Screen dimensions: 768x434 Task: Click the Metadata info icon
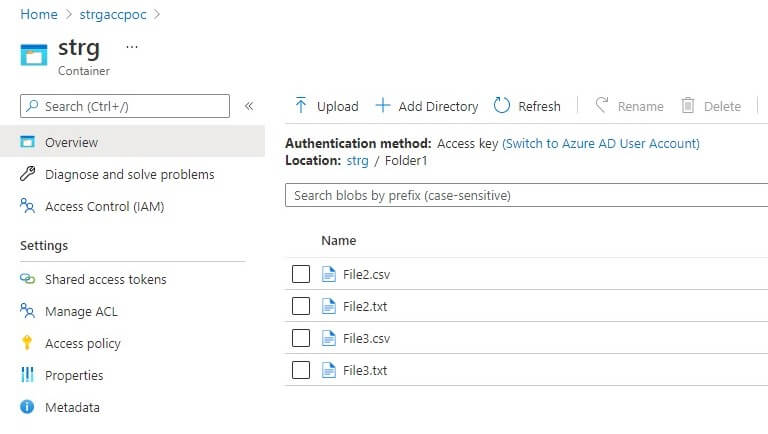point(27,407)
